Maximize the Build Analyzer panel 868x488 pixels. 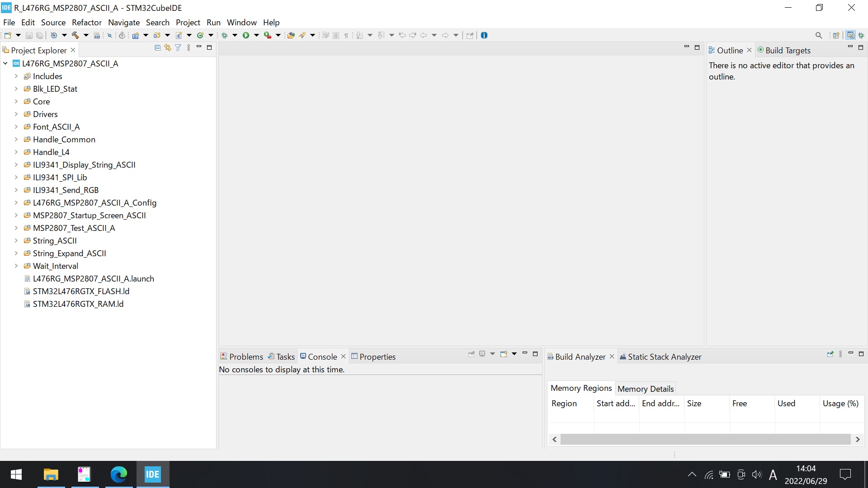click(861, 353)
